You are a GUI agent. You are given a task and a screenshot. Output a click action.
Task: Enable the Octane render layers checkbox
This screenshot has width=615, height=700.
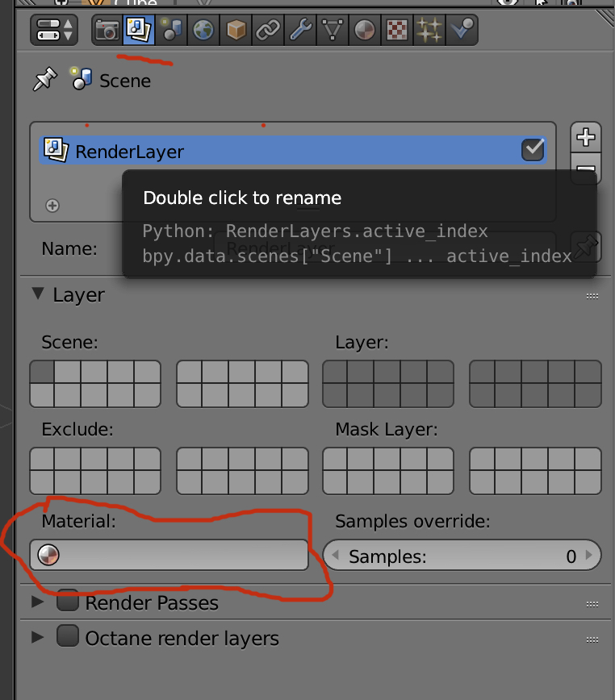tap(68, 637)
